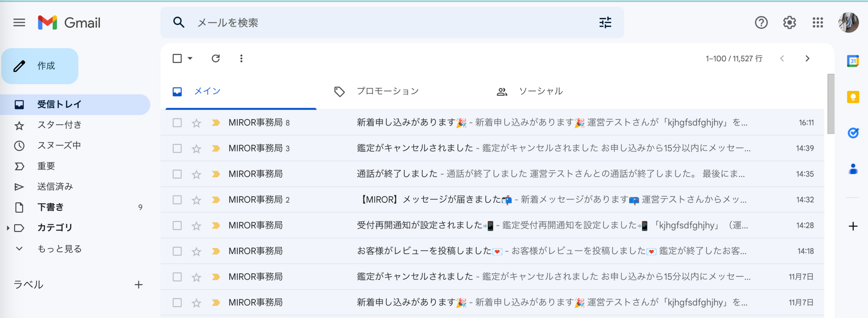This screenshot has width=868, height=318.
Task: Tick the select-all checkbox in toolbar
Action: (x=177, y=58)
